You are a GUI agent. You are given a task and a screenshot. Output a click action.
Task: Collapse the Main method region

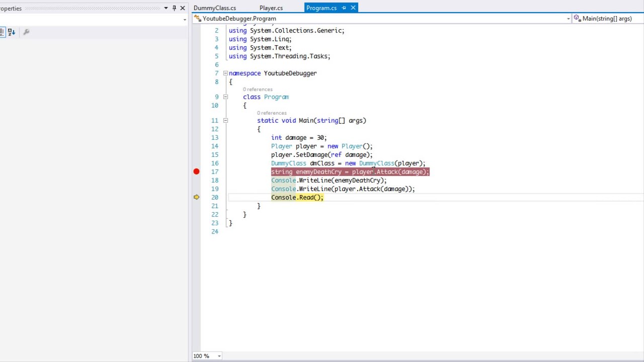225,121
